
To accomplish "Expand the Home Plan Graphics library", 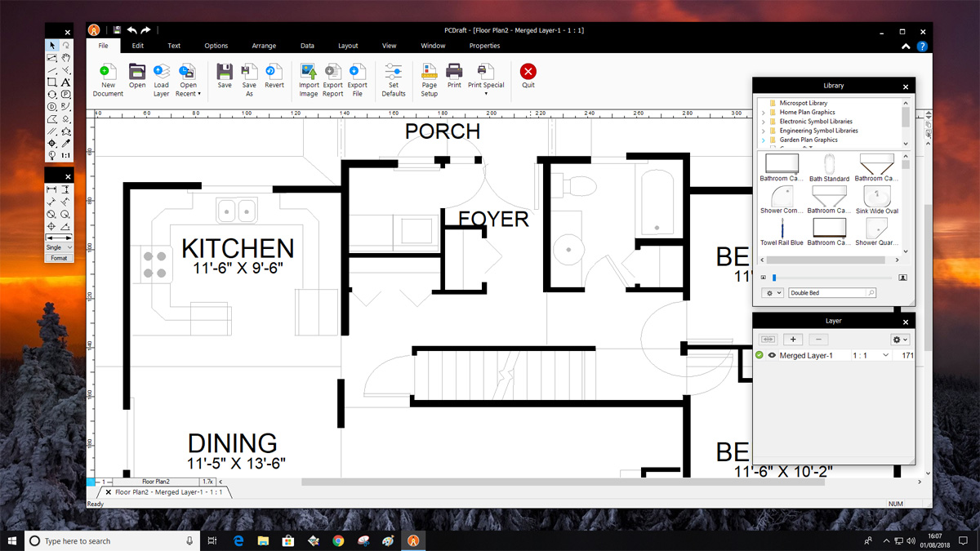I will [x=765, y=111].
